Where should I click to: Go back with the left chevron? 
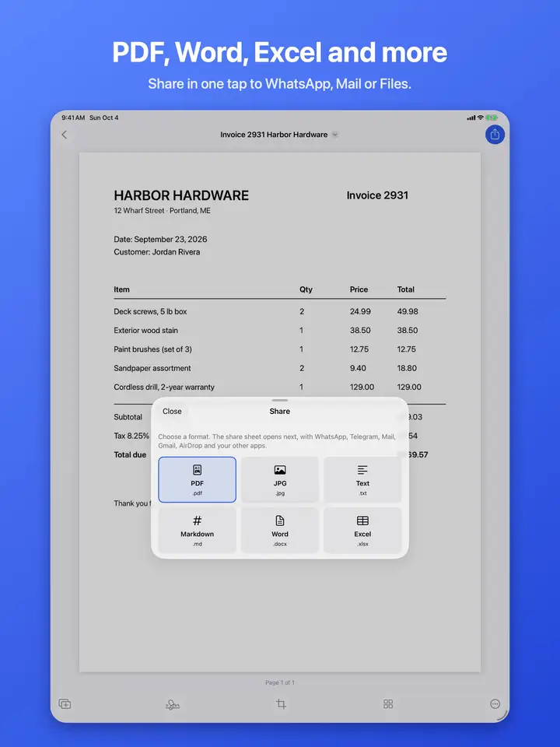click(x=65, y=135)
